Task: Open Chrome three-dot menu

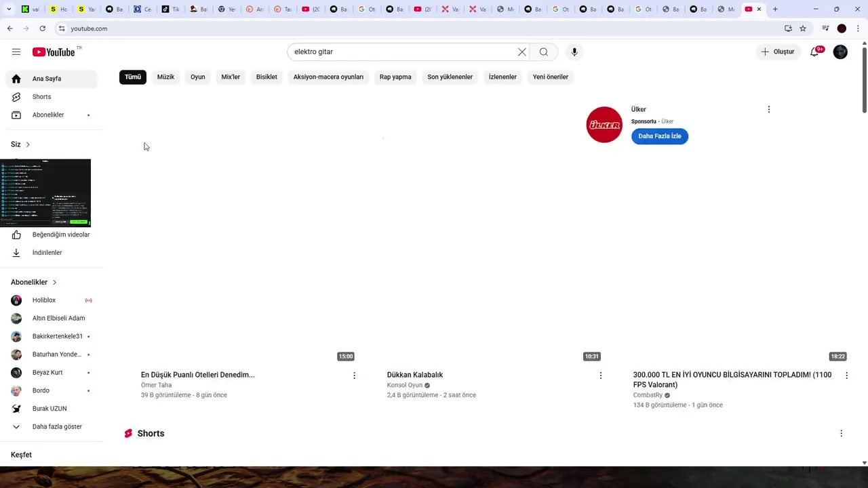Action: pos(858,28)
